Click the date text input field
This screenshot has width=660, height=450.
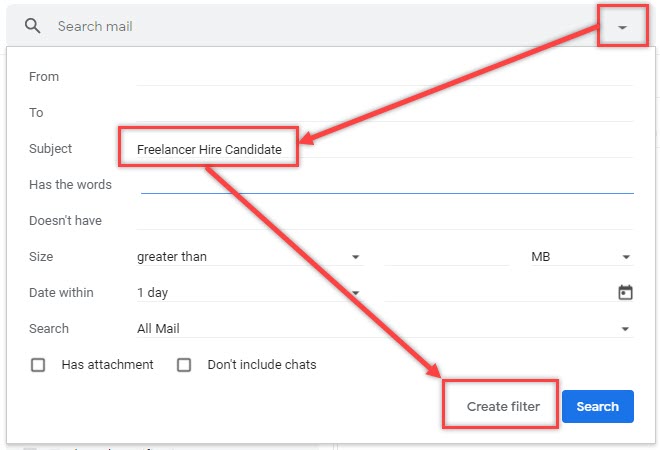(497, 293)
